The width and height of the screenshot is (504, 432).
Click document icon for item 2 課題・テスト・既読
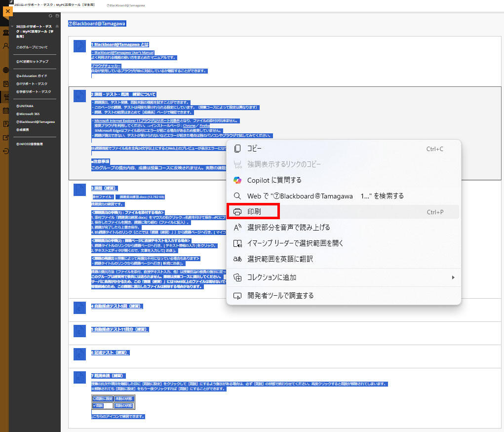coord(79,96)
